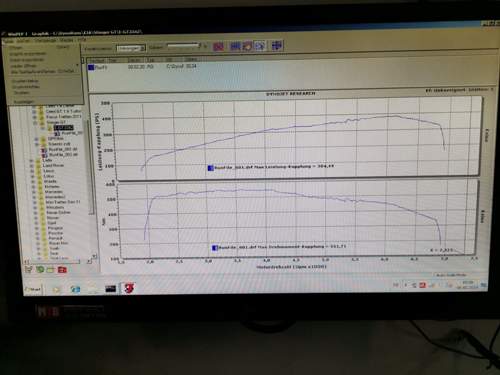
Task: Click the toolbar icon right of the blue grid
Action: coord(247,46)
